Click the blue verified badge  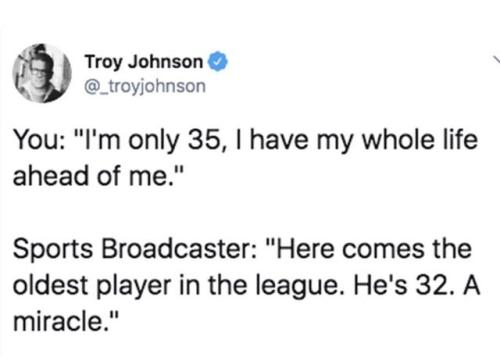tap(218, 62)
